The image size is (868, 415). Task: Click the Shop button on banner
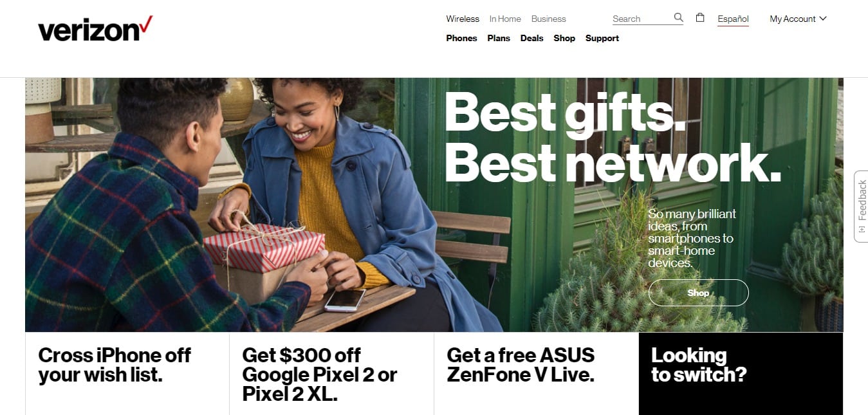(x=698, y=293)
